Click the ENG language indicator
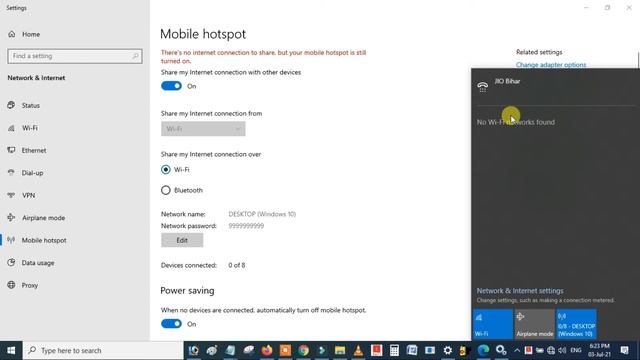 pos(576,350)
